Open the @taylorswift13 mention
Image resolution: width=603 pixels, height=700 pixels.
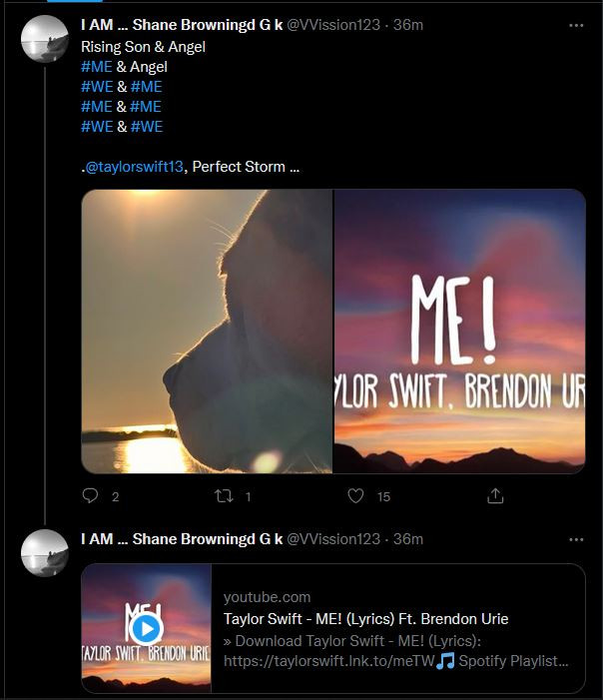(x=135, y=167)
